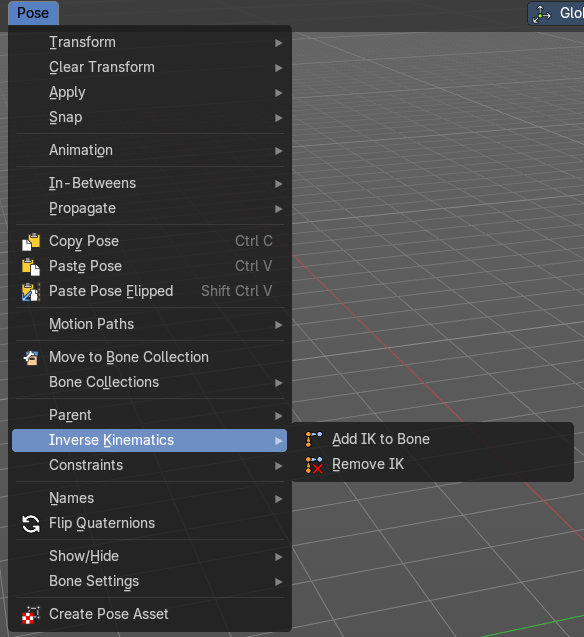Expand the Transform submenu
Screen dimensions: 584x637
(x=149, y=42)
